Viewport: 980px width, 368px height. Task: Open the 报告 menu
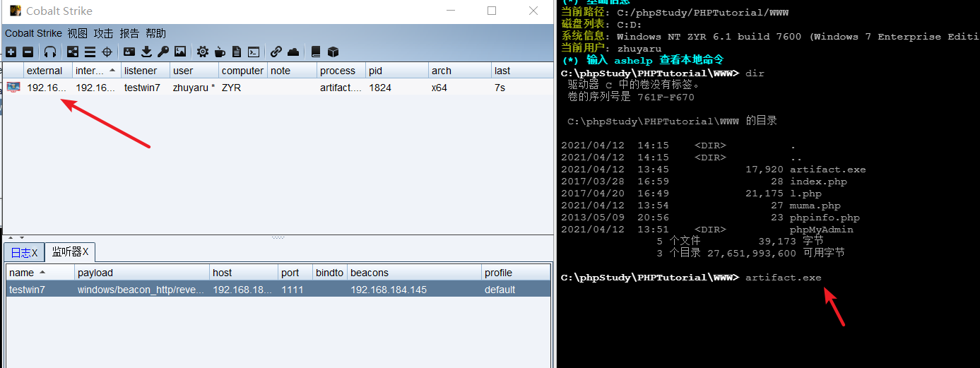click(x=130, y=33)
